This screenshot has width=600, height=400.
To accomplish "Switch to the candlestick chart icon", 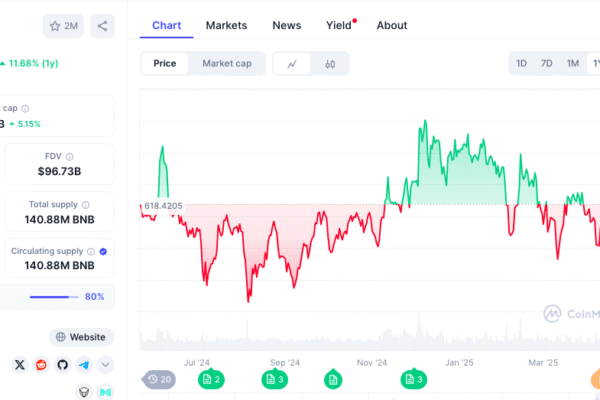I will [330, 64].
